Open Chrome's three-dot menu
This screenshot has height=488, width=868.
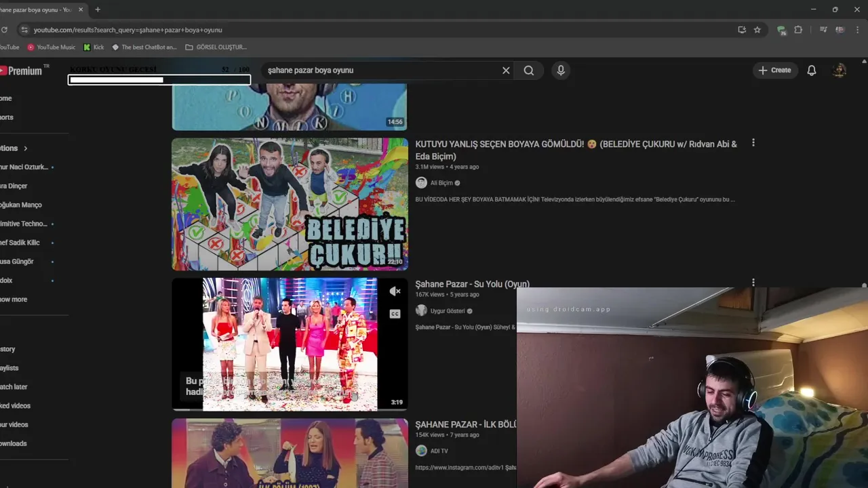(859, 30)
